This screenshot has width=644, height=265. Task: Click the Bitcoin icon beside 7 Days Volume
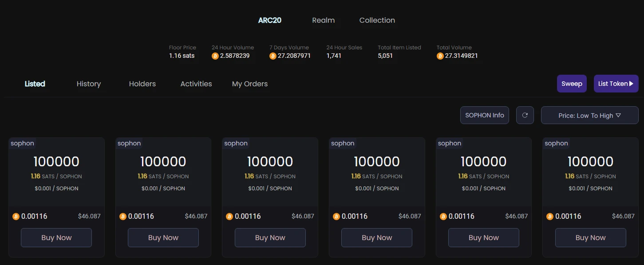point(273,56)
